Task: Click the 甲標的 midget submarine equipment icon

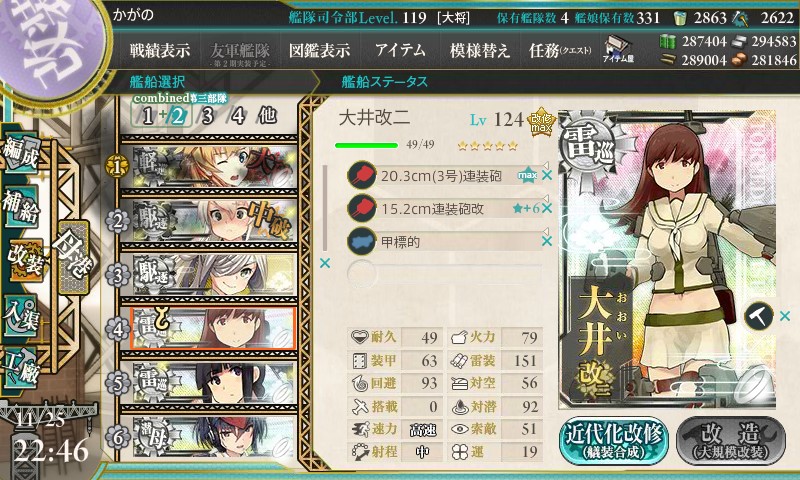Action: coord(361,241)
